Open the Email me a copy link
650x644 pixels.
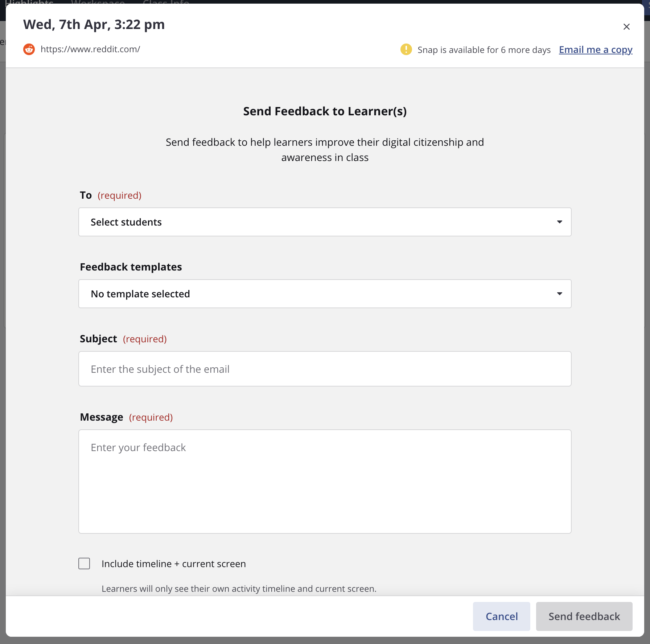click(596, 50)
